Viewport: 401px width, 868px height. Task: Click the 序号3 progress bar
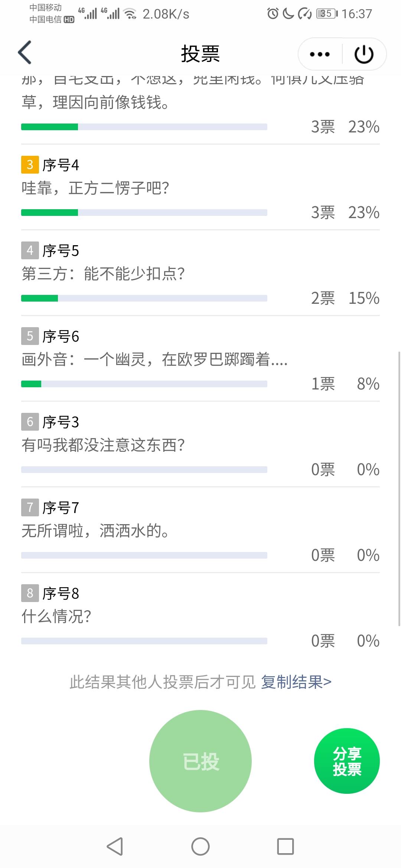[144, 470]
